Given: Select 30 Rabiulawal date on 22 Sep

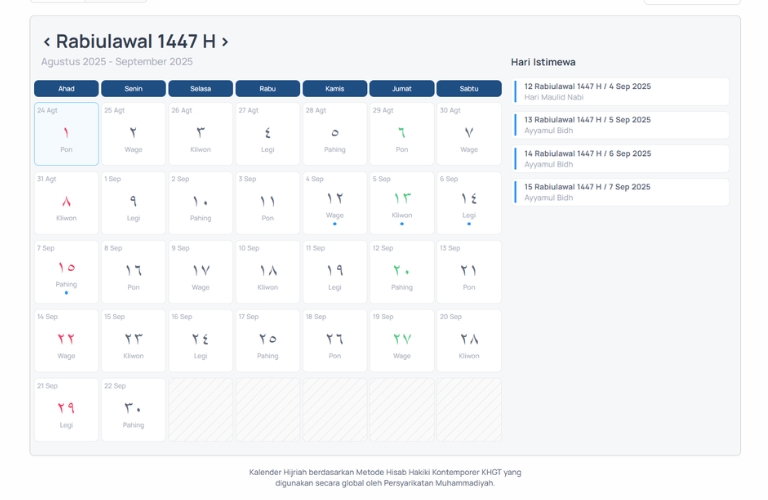Looking at the screenshot, I should [x=133, y=410].
